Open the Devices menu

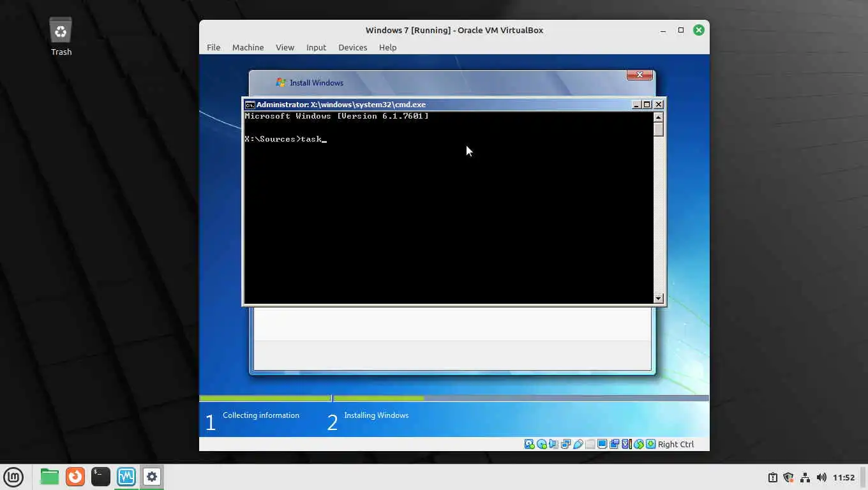[x=352, y=47]
